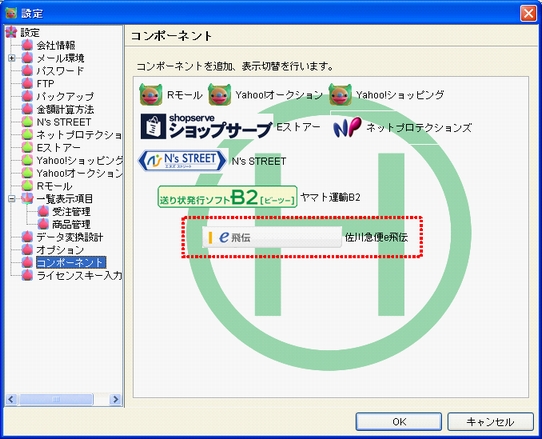This screenshot has height=439, width=542.
Task: Open オプション settings page
Action: [60, 250]
